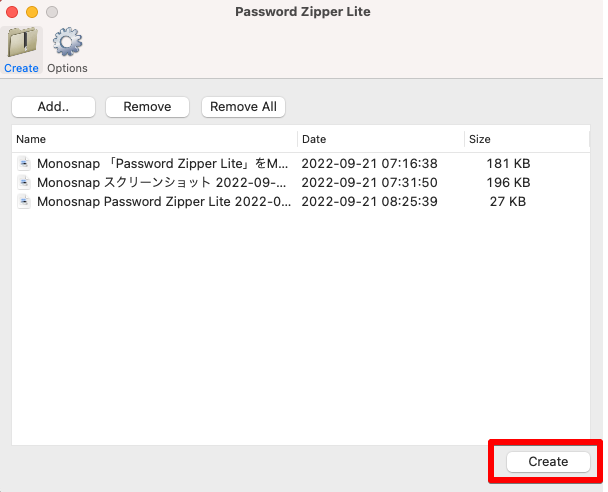The height and width of the screenshot is (492, 608).
Task: Click the 196 KB size cell
Action: click(508, 183)
